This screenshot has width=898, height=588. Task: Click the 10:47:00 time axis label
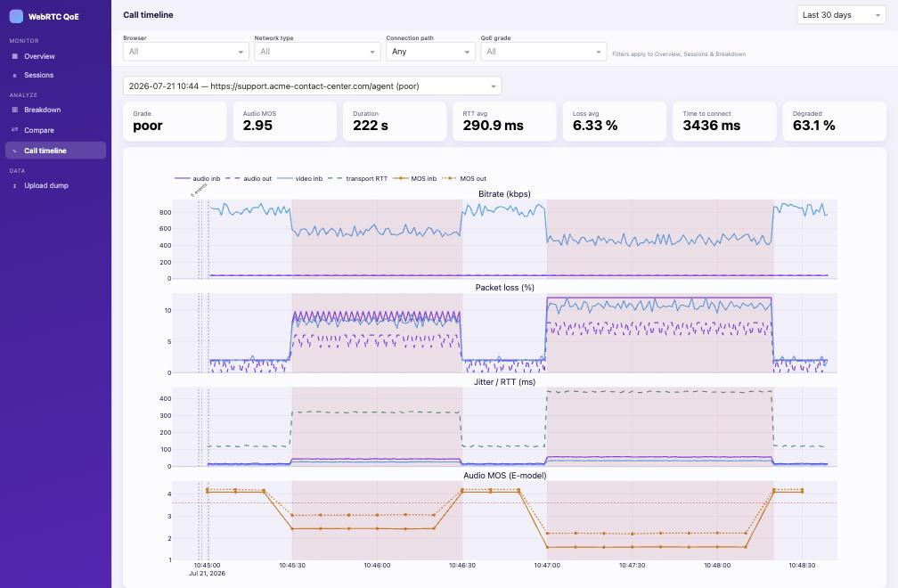coord(547,565)
